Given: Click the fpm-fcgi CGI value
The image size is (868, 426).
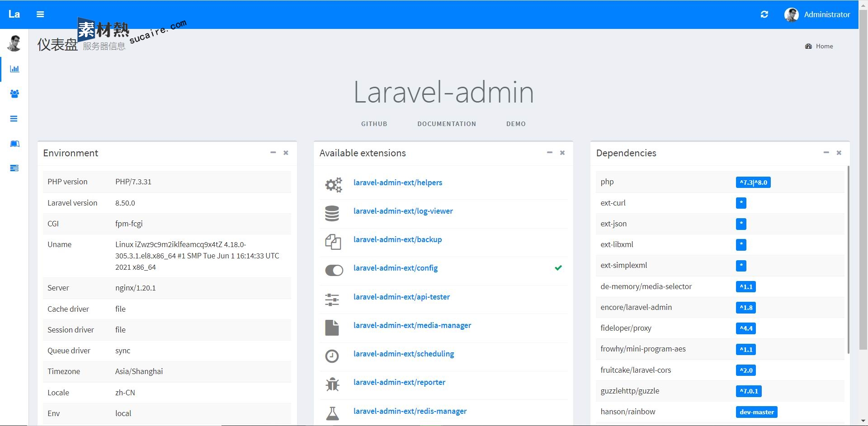Looking at the screenshot, I should (129, 224).
